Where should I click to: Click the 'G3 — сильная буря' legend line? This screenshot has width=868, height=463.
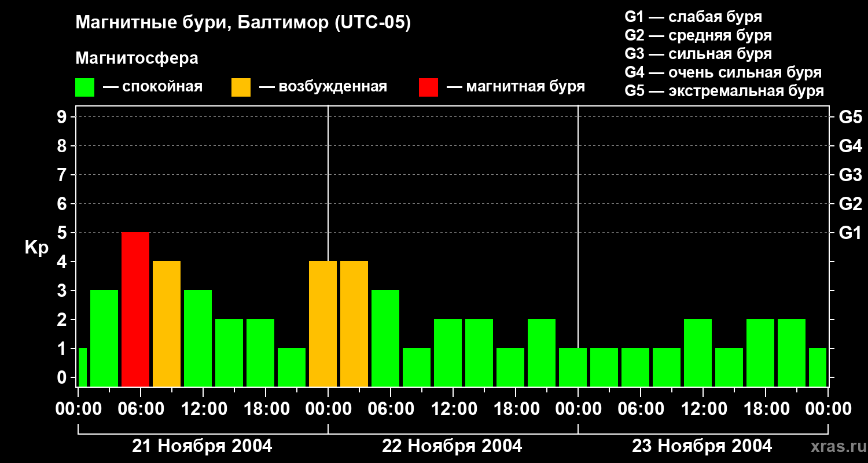coord(698,54)
